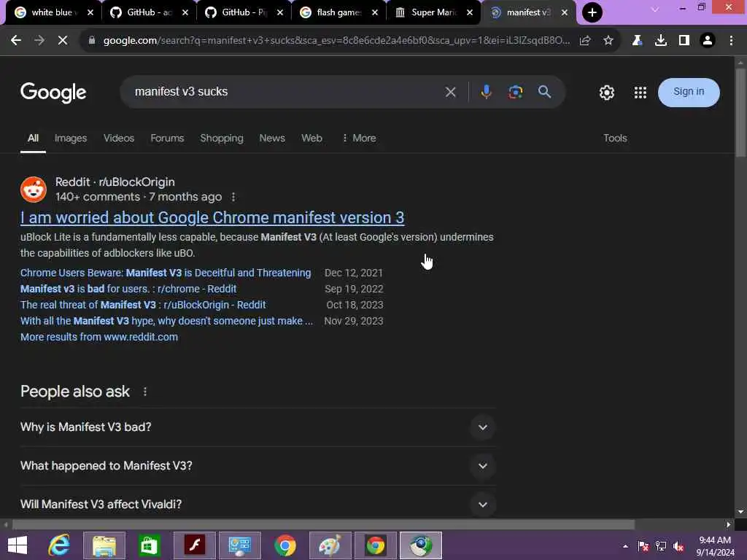
Task: Show hidden system tray icons
Action: tap(625, 546)
